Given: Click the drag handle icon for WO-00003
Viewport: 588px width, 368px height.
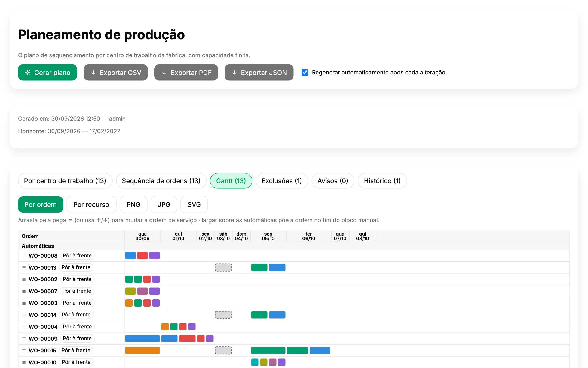Looking at the screenshot, I should [24, 303].
